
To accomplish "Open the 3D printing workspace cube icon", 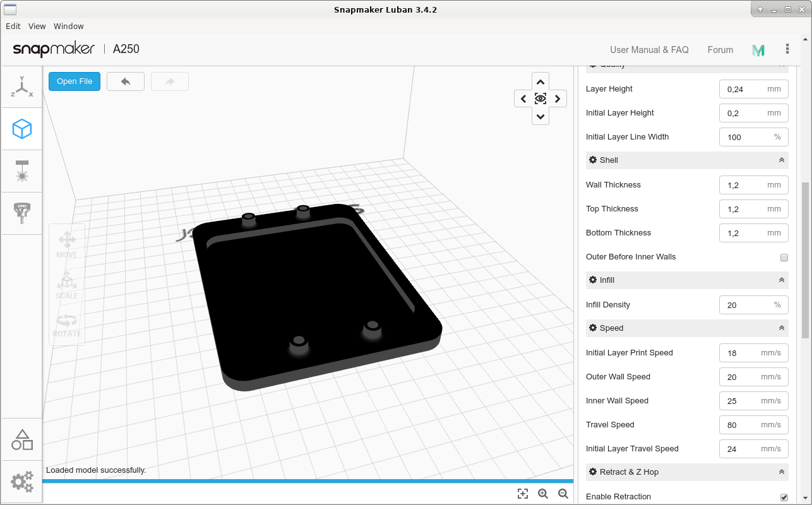I will (22, 129).
